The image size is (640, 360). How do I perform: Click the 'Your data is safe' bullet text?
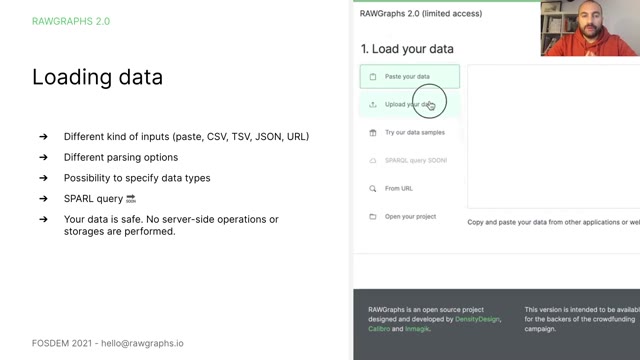click(x=171, y=225)
